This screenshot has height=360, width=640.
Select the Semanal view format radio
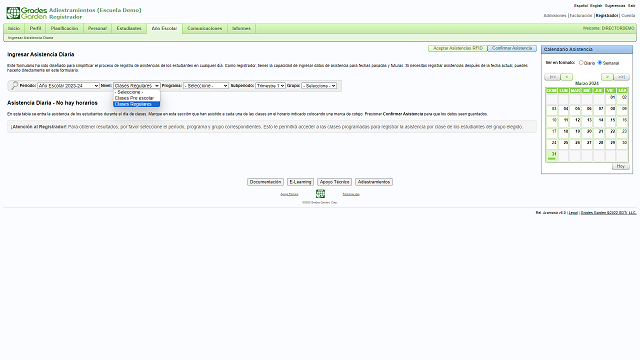(600, 62)
